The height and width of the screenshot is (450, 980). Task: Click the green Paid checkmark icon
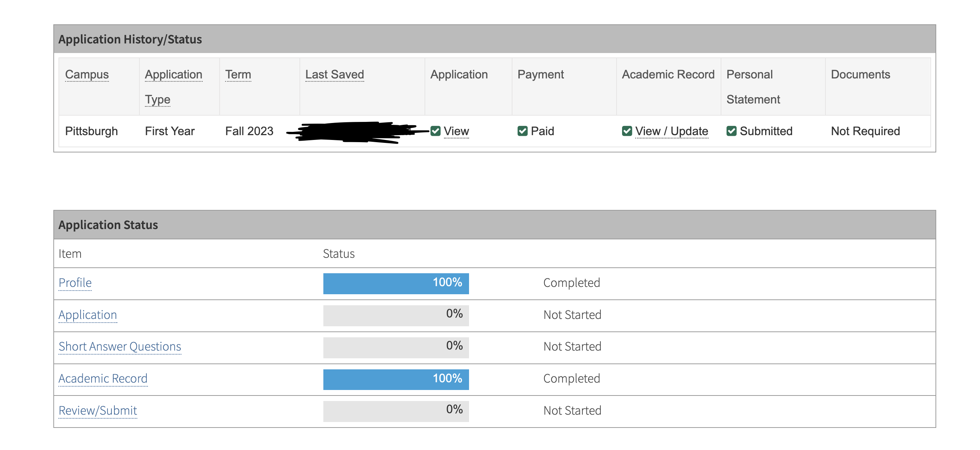pos(522,131)
